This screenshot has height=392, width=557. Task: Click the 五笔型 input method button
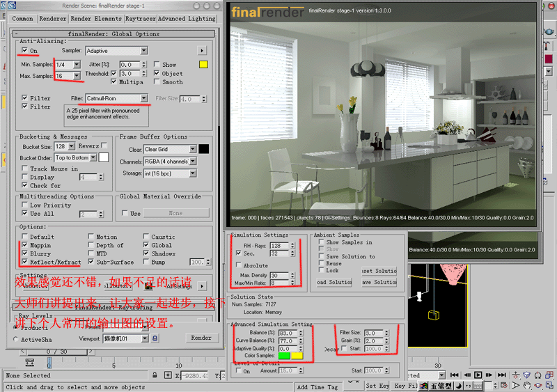coord(441,386)
